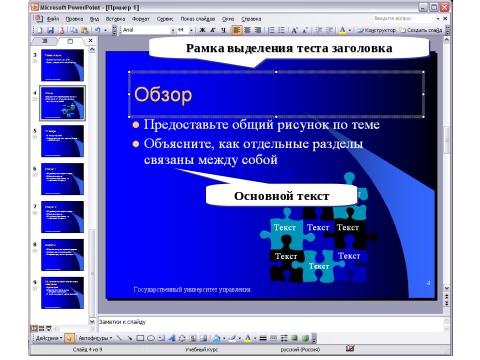This screenshot has width=480, height=360.
Task: Toggle the numbered list button
Action: pos(271,30)
